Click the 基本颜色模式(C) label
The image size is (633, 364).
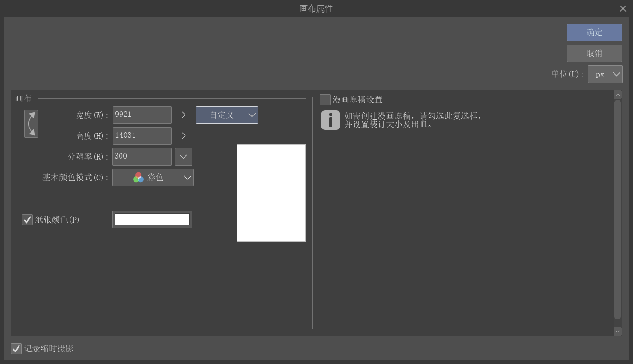tap(76, 178)
